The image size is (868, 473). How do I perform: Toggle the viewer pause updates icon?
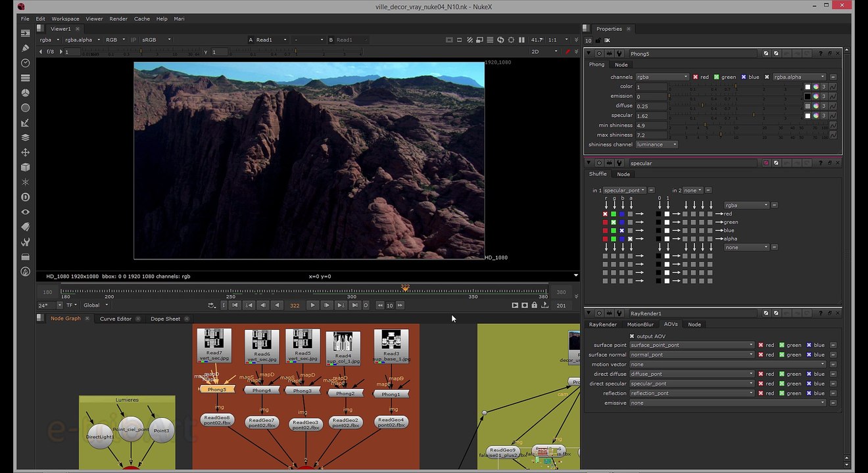(521, 40)
